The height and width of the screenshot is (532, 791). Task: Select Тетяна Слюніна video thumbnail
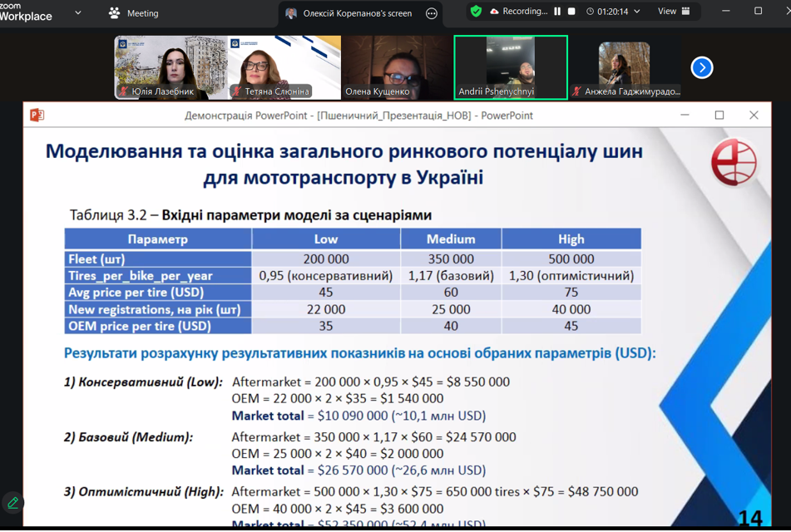(x=284, y=67)
